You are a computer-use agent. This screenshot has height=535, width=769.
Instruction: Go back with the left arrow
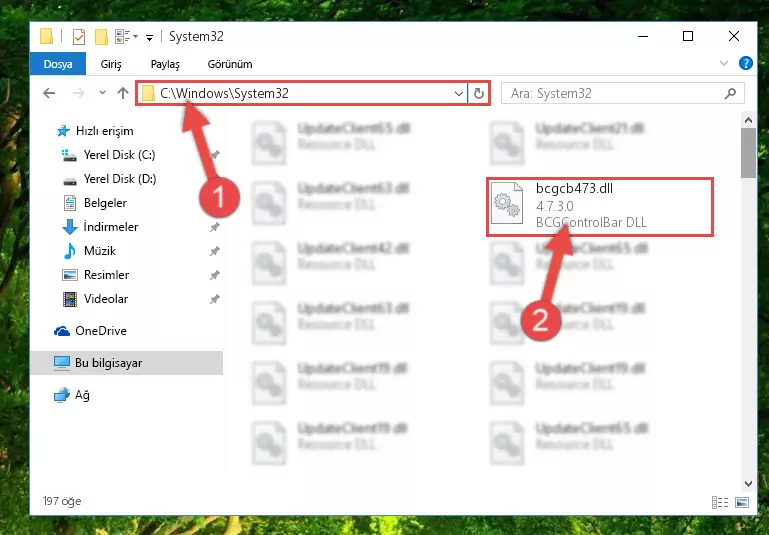coord(49,93)
